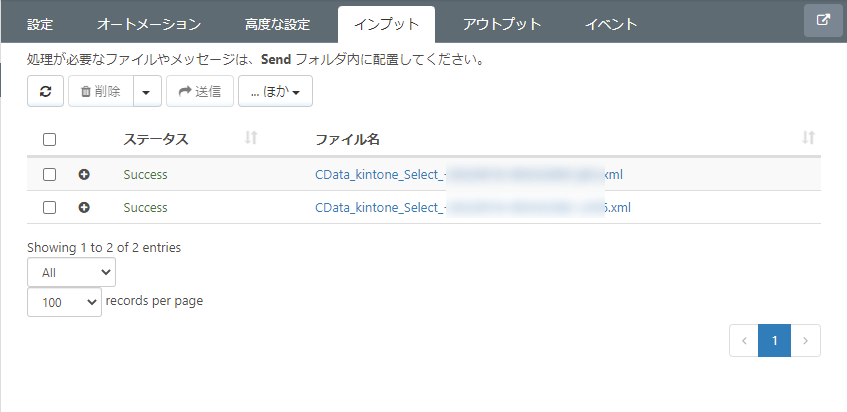Screen dimensions: 847x412
Task: Check the second Success row checkbox
Action: [x=49, y=207]
